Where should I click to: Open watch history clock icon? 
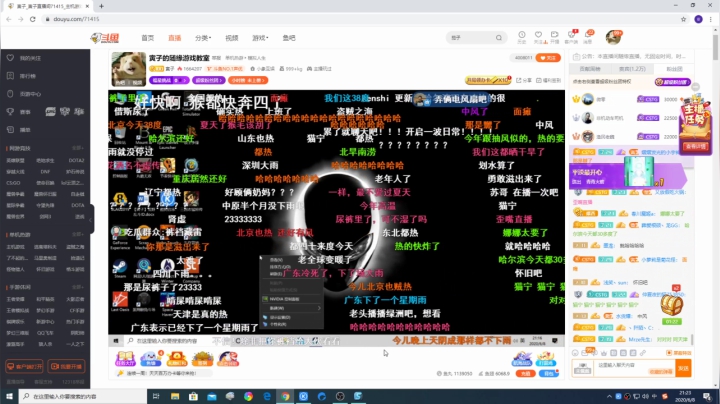(x=522, y=37)
